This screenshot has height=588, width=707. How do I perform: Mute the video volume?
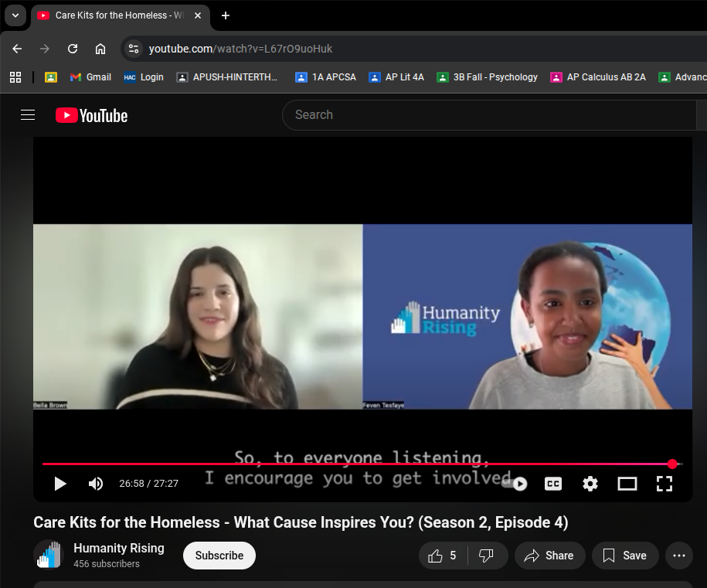click(x=96, y=484)
